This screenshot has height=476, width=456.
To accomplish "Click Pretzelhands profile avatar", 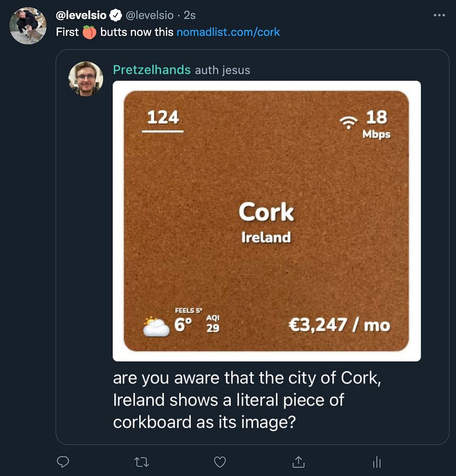I will pos(86,79).
